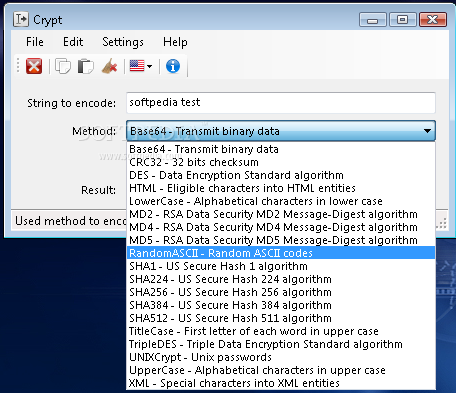Screen dimensions: 456x393
Task: Select SHA384 - US Secure Hash 384 algorithm
Action: click(x=281, y=305)
